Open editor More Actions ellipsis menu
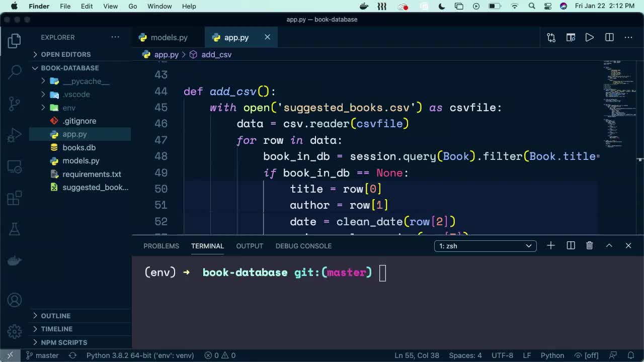Viewport: 644px width, 362px height. click(x=628, y=37)
